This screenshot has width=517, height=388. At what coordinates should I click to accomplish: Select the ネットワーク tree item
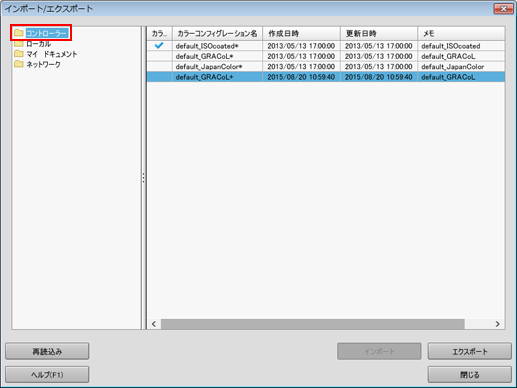pos(43,64)
